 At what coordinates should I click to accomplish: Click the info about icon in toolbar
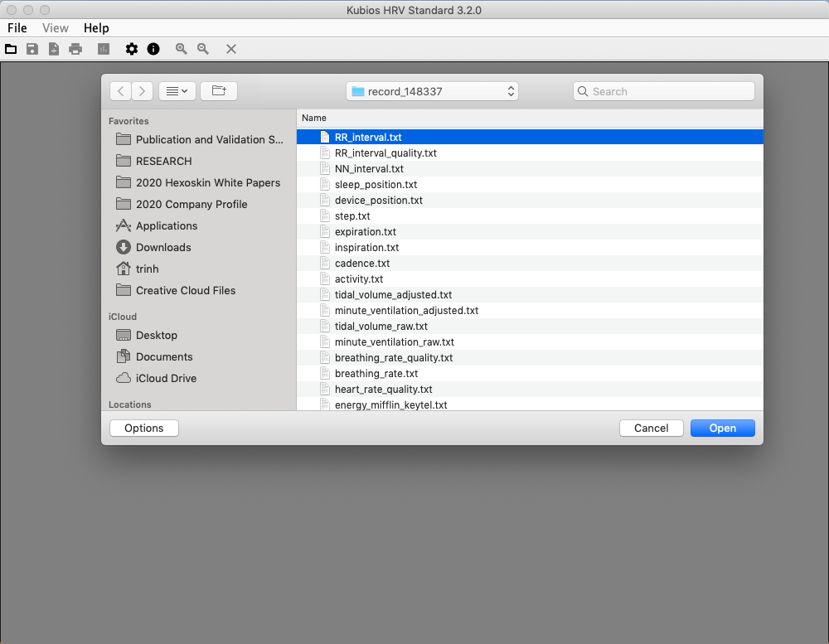pyautogui.click(x=153, y=49)
